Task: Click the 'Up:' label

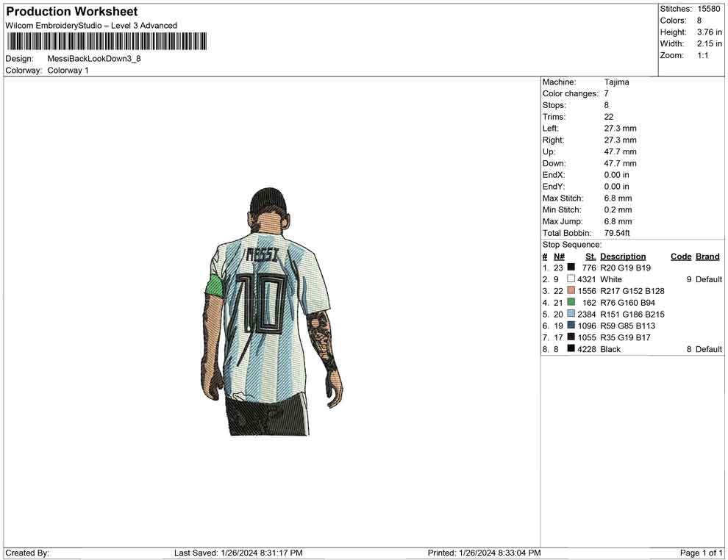Action: tap(549, 151)
